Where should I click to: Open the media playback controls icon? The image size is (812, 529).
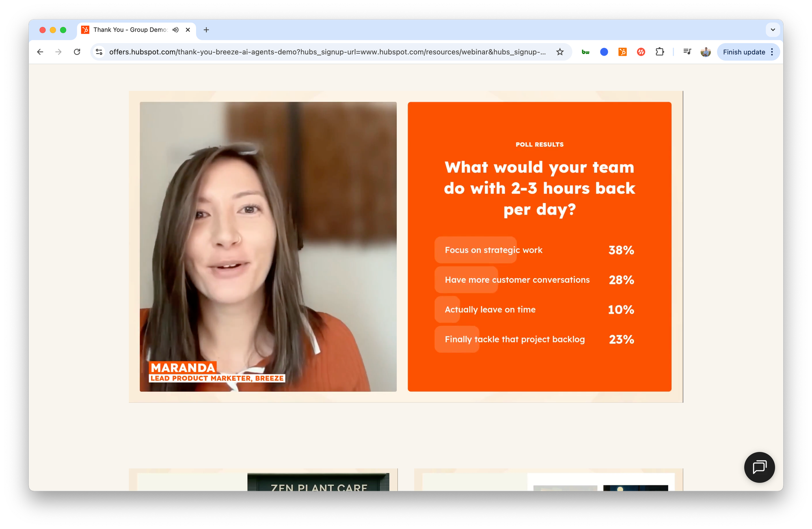pos(687,52)
